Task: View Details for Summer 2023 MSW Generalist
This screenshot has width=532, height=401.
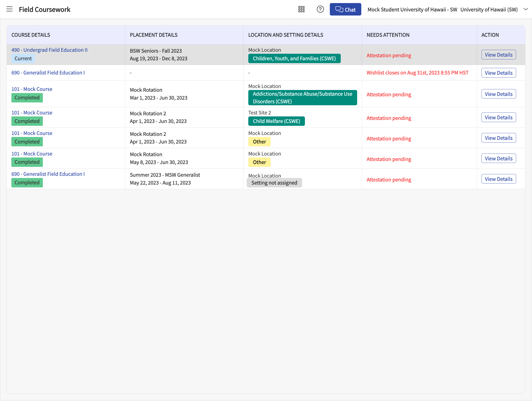Action: coord(499,179)
